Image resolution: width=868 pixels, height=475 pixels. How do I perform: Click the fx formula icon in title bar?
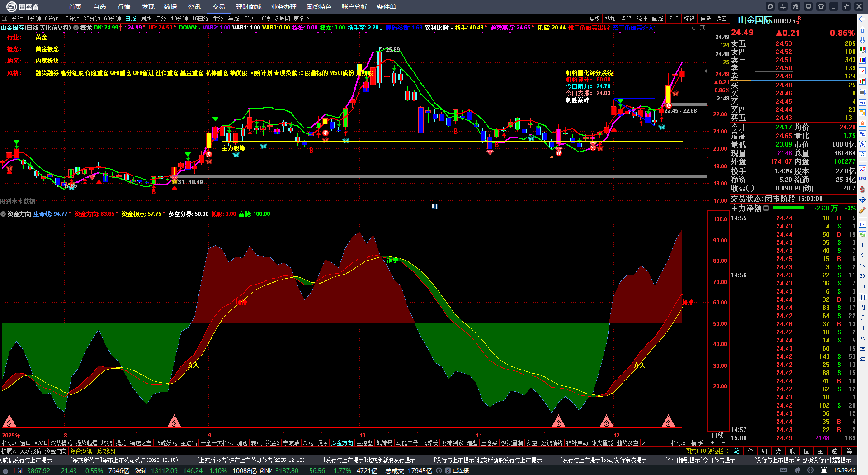tap(796, 6)
